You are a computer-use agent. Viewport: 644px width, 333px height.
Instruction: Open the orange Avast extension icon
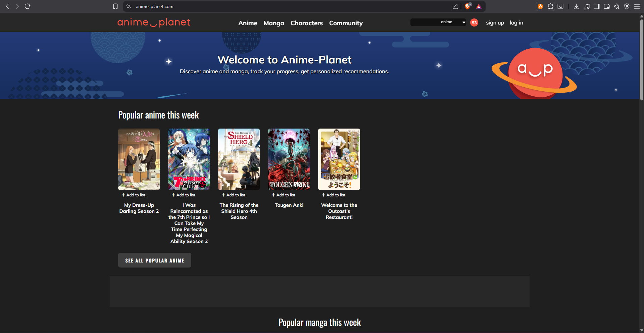[540, 6]
